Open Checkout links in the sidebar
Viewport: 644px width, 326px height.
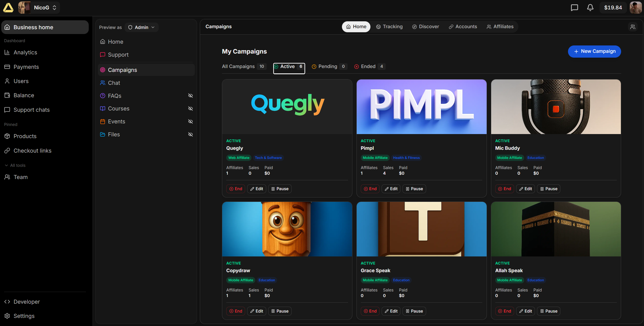pyautogui.click(x=32, y=151)
